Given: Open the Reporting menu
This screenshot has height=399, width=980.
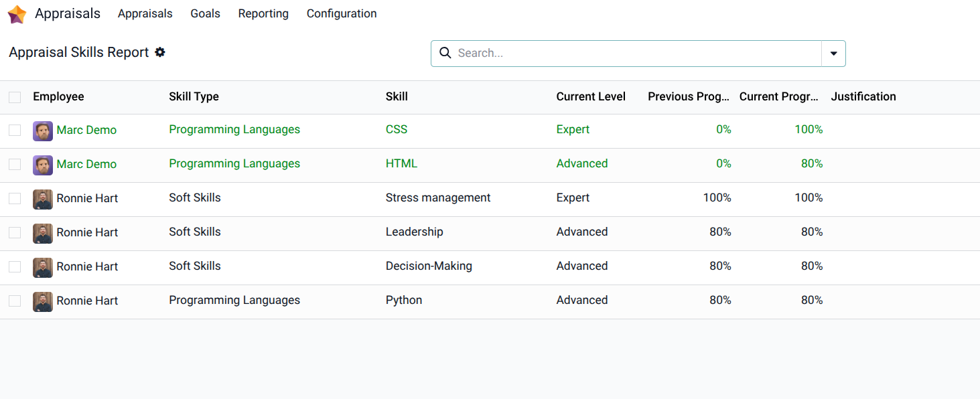Looking at the screenshot, I should point(263,13).
